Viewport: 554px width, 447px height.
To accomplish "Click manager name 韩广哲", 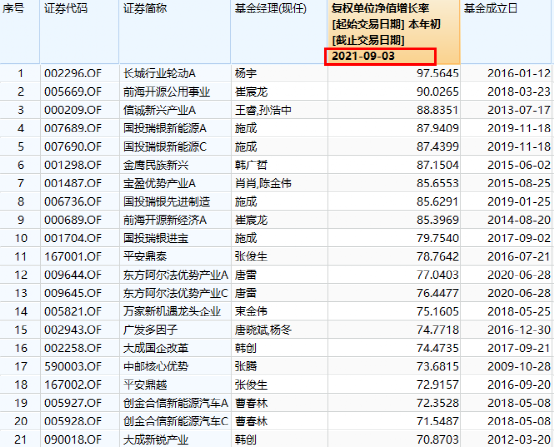I will point(251,165).
